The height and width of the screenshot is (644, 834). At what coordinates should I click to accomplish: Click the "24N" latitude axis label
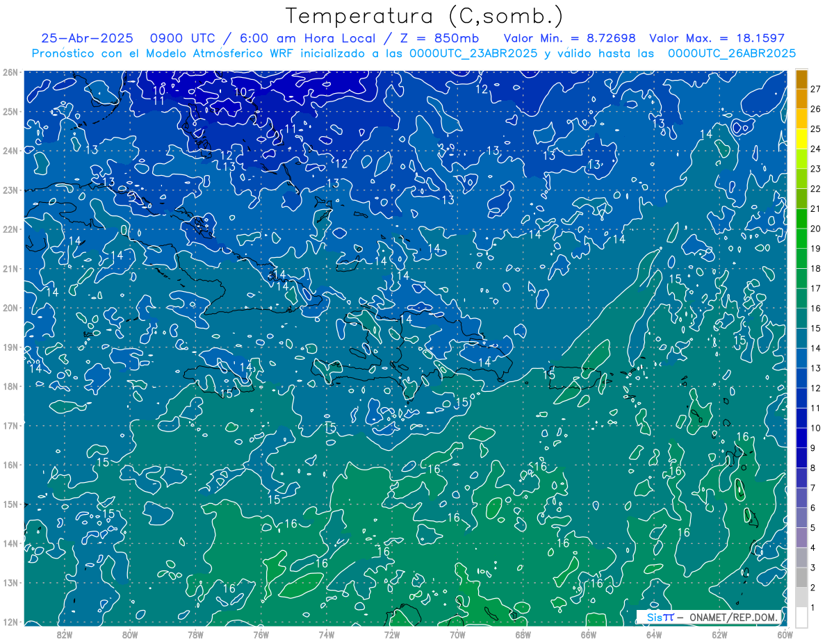click(x=10, y=151)
